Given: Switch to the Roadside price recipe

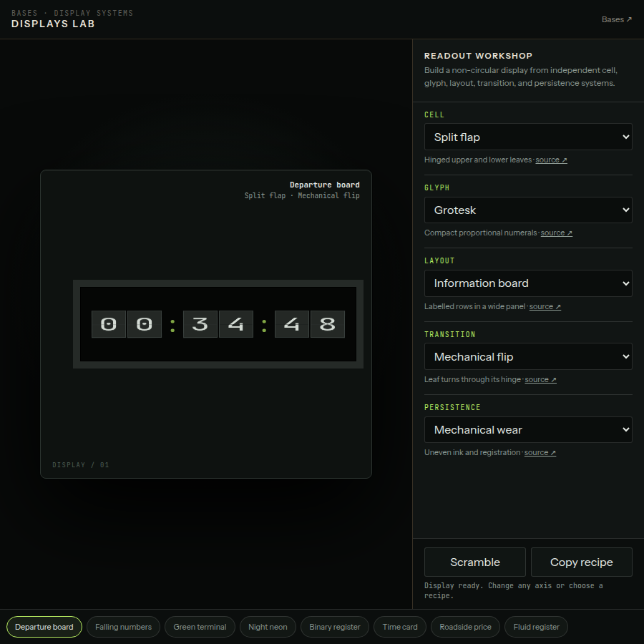Looking at the screenshot, I should coord(465,627).
